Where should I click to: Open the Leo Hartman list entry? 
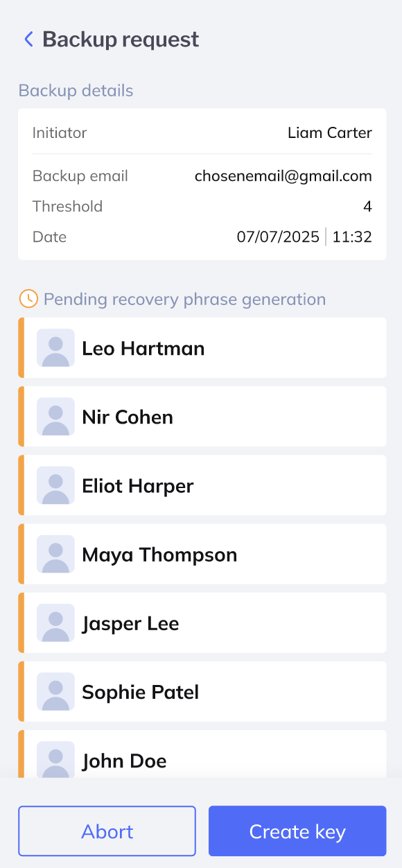coord(202,348)
